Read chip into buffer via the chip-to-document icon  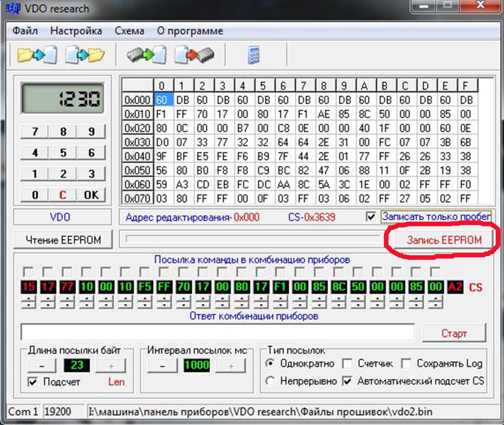[x=146, y=55]
